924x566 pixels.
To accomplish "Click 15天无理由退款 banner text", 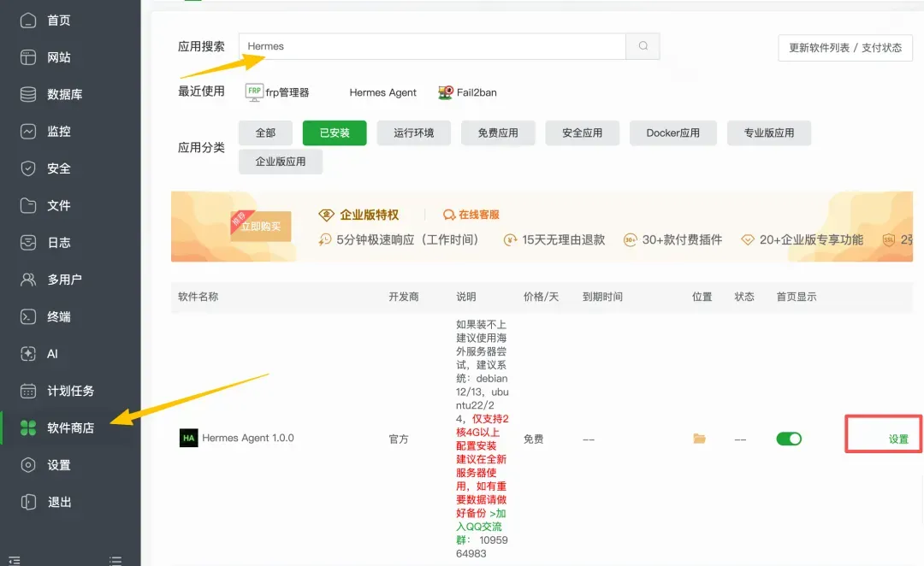I will 563,239.
